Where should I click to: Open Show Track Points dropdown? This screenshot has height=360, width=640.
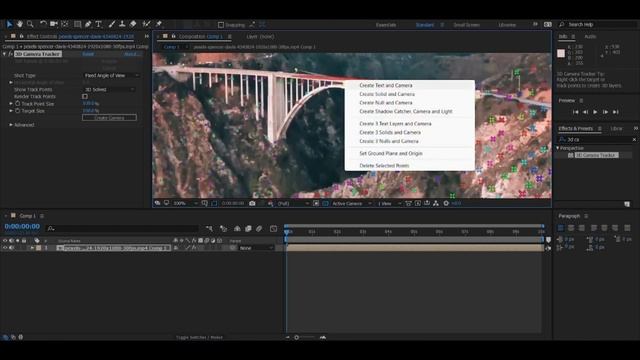point(109,89)
